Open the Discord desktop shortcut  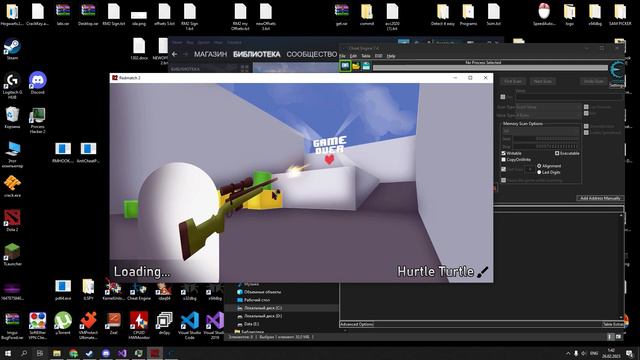38,84
